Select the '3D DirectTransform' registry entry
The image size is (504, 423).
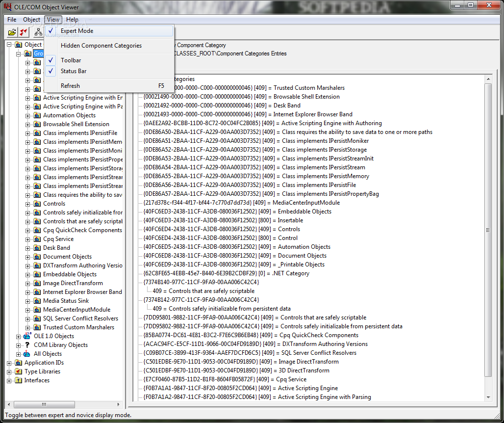click(236, 370)
